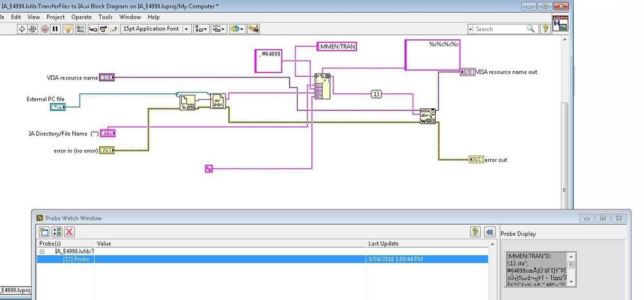This screenshot has height=300, width=644.
Task: Click the probe 13 marker on the wire
Action: tap(376, 94)
